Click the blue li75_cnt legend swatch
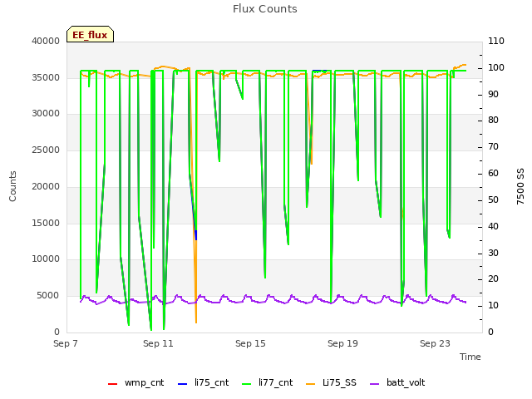Viewport: 532px width, 399px height. [x=183, y=384]
